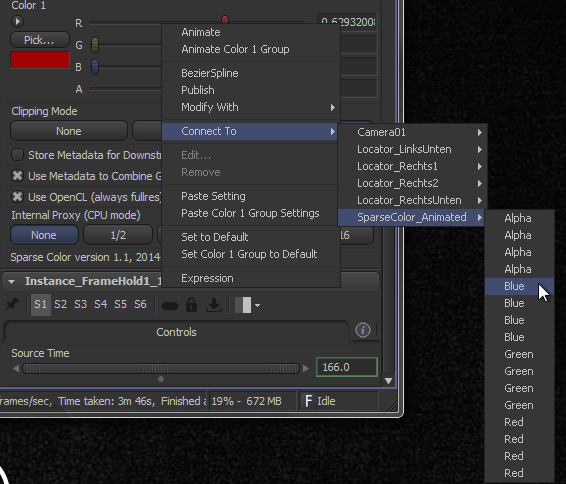Click the Color 1 round play indicator icon
Viewport: 566px width, 484px height.
17,22
